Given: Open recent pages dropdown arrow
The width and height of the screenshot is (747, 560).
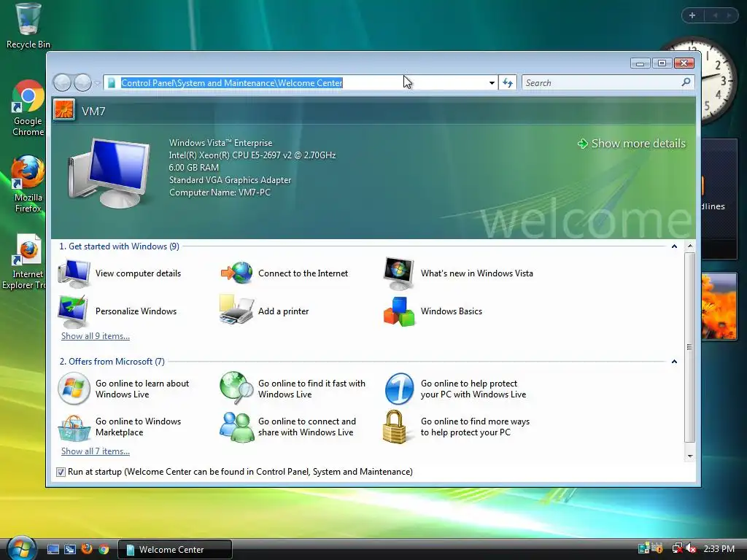Looking at the screenshot, I should point(97,83).
